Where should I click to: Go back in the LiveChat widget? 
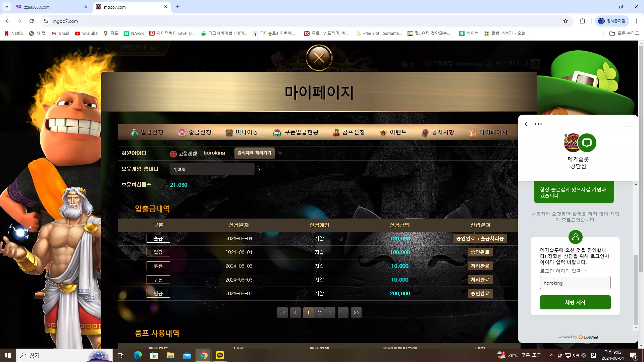527,124
